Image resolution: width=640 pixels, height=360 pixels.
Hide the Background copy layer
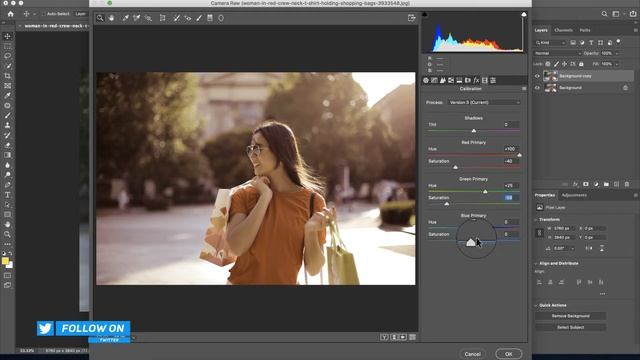pos(537,76)
